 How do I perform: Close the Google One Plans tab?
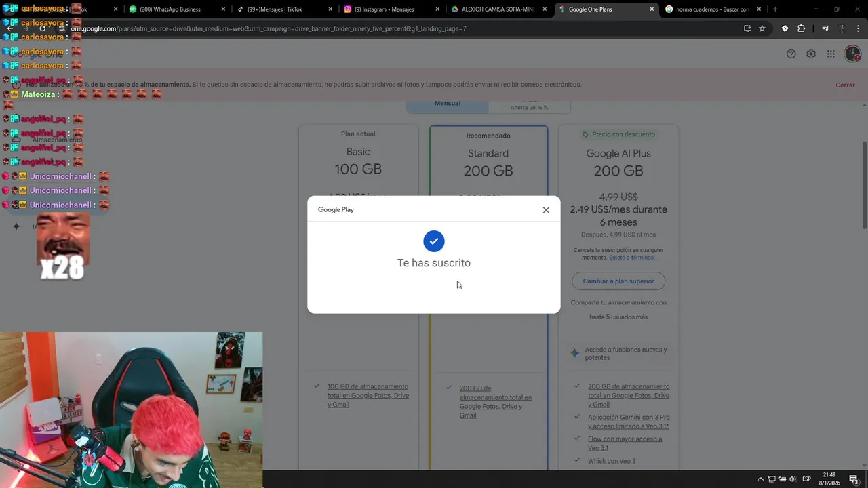pyautogui.click(x=652, y=9)
